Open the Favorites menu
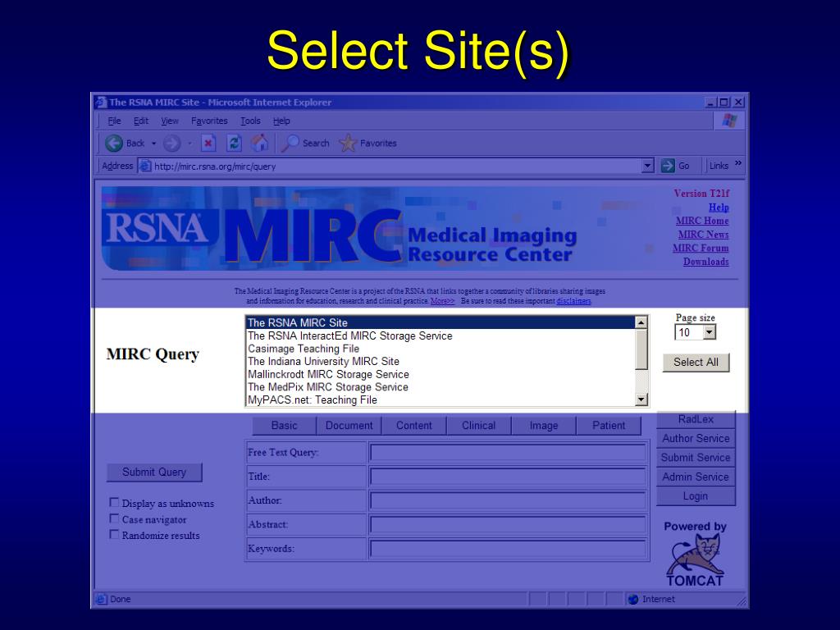Image resolution: width=840 pixels, height=630 pixels. coord(209,121)
